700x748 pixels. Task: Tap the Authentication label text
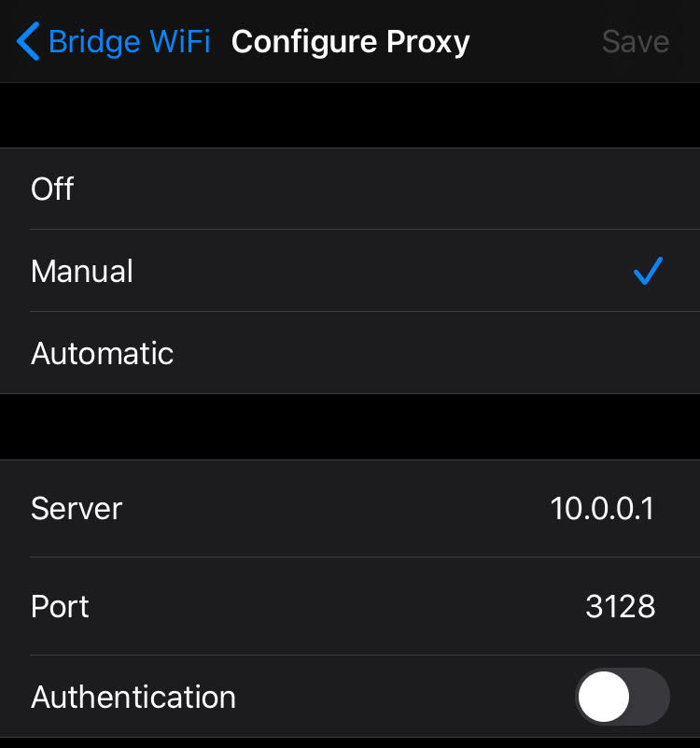coord(133,698)
